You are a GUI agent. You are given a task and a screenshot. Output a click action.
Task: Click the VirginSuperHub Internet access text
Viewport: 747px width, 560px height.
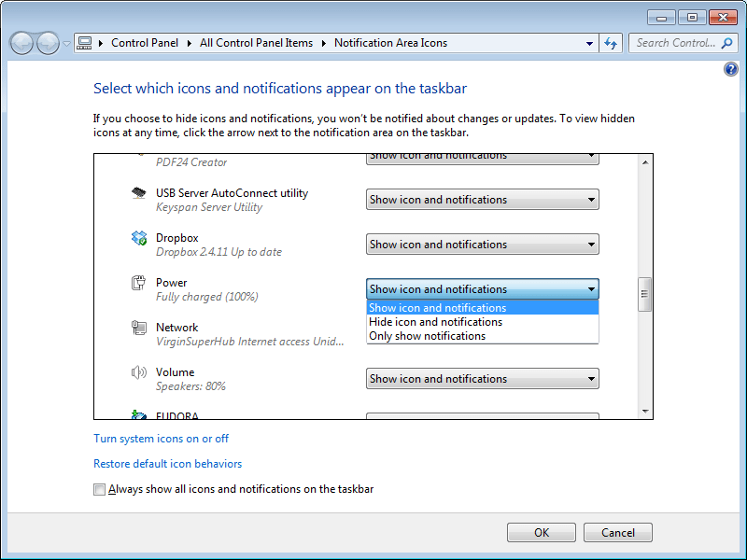[x=249, y=342]
